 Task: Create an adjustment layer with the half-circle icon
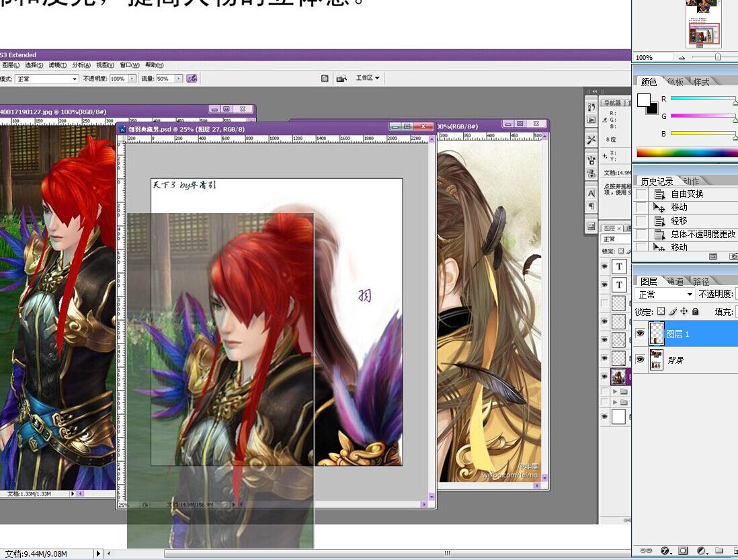coord(702,550)
